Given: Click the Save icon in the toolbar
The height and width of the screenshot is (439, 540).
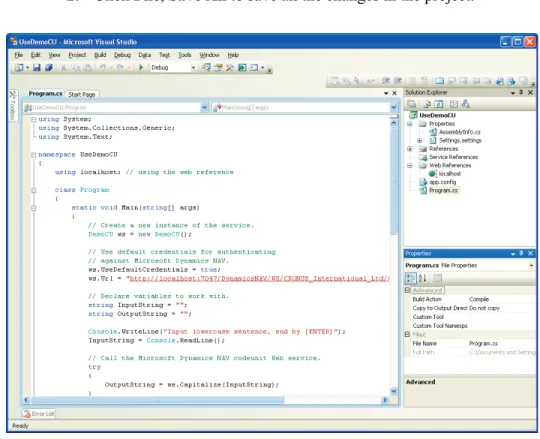Looking at the screenshot, I should pyautogui.click(x=37, y=67).
